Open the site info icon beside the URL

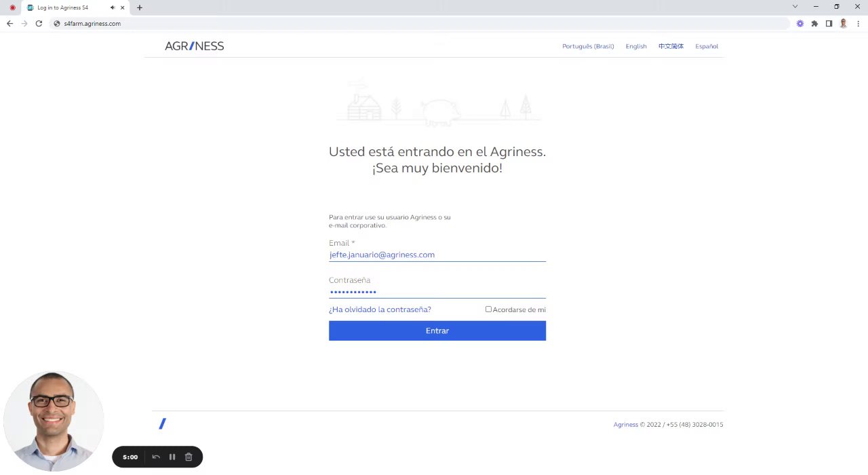tap(57, 23)
